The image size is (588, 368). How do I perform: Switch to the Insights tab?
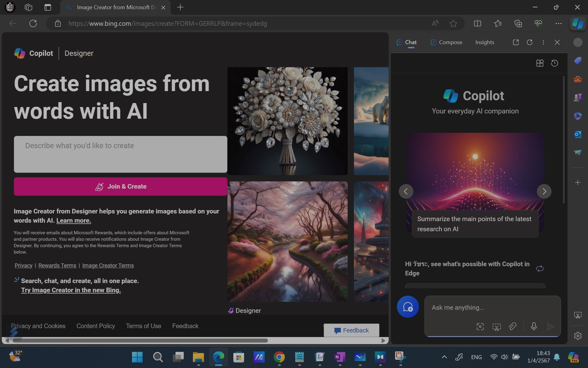click(484, 42)
